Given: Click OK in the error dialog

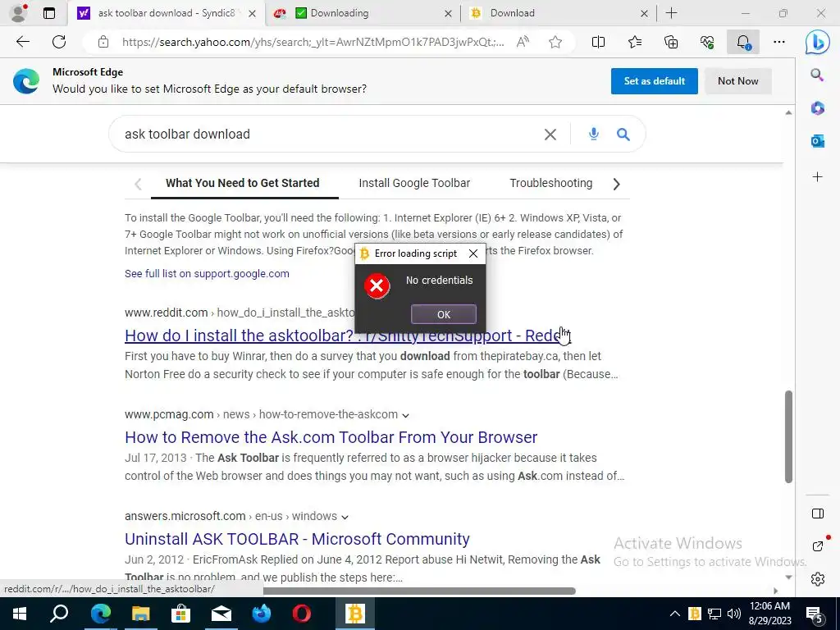Looking at the screenshot, I should pyautogui.click(x=444, y=314).
